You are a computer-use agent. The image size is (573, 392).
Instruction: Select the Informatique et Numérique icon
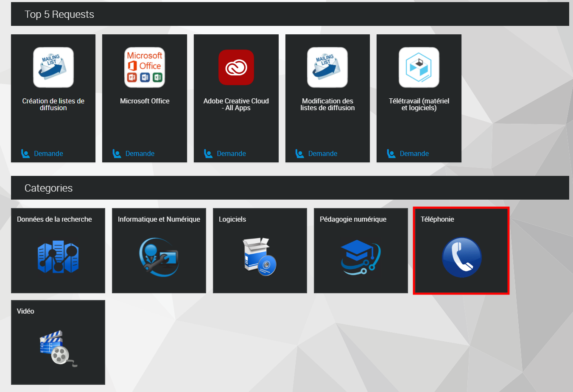(159, 257)
